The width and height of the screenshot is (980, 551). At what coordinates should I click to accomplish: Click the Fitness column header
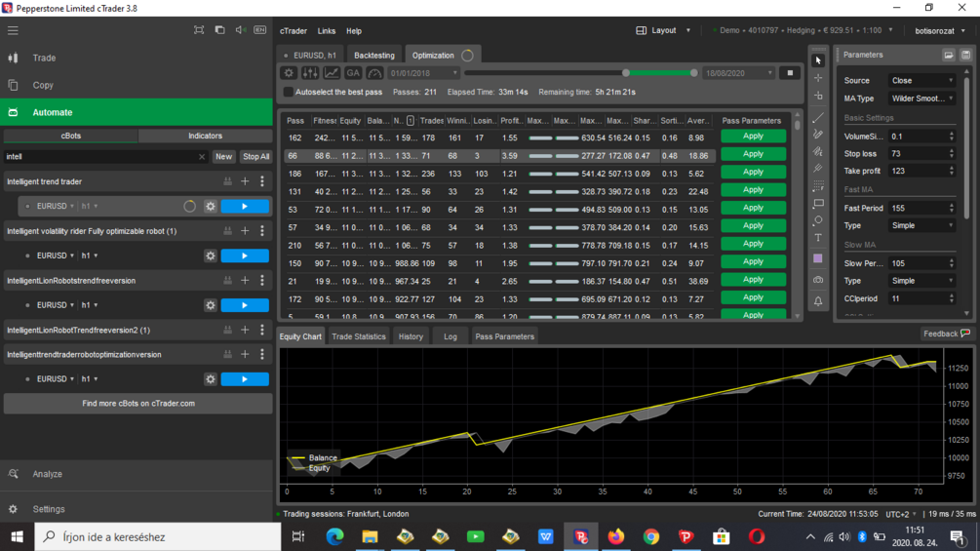coord(325,121)
